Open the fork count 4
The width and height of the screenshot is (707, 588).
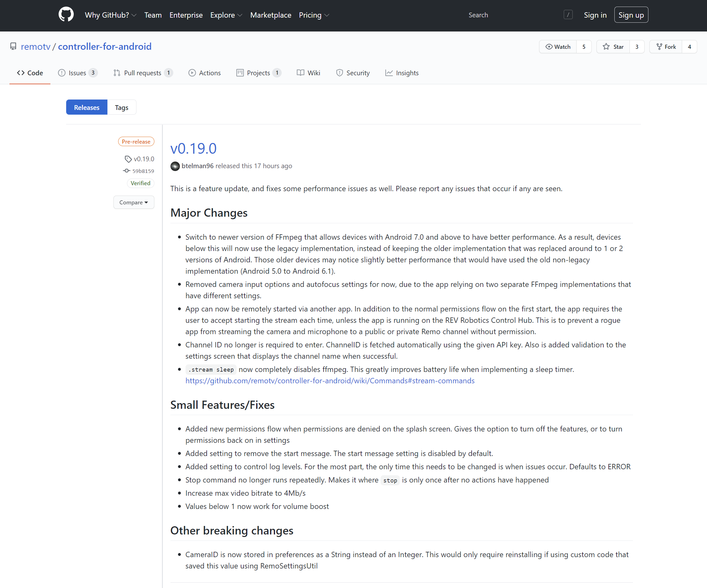tap(689, 47)
